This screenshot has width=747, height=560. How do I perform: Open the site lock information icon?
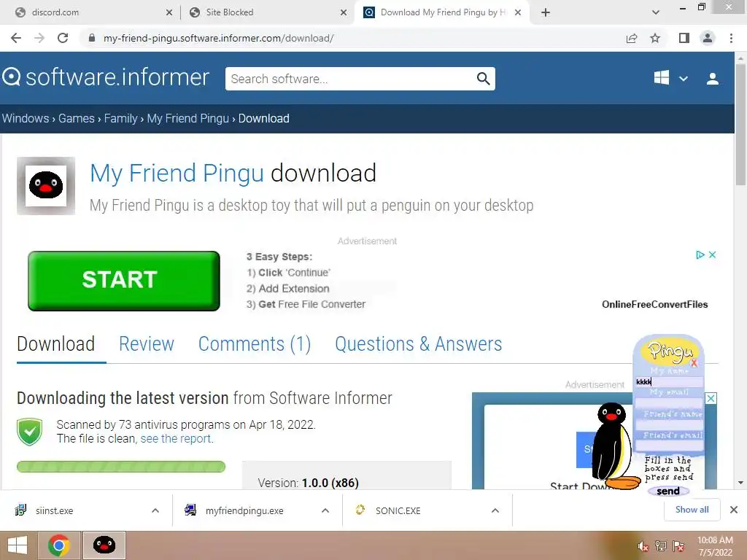coord(92,38)
